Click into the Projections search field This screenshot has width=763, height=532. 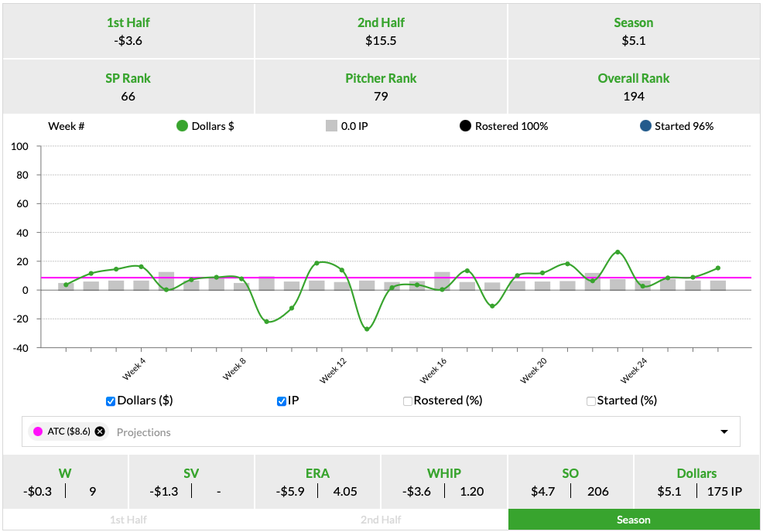click(387, 431)
